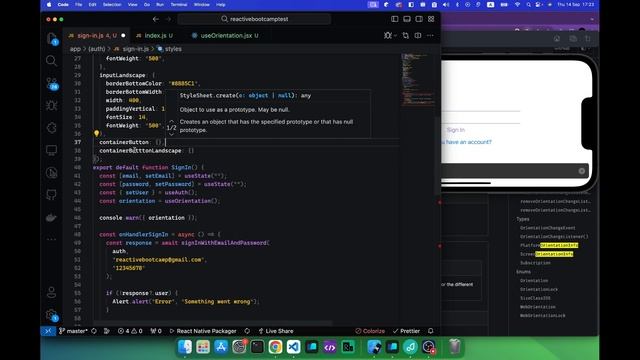
Task: Open Remote Explorer monitor icon
Action: point(51,150)
